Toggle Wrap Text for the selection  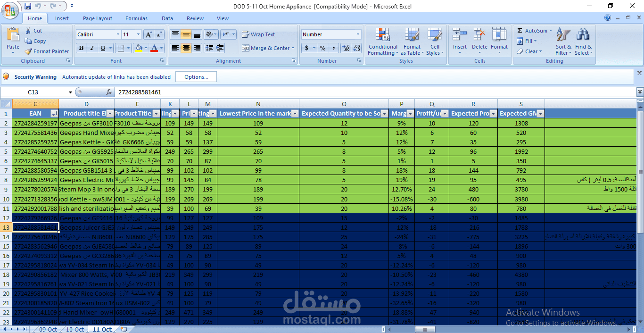pos(260,34)
